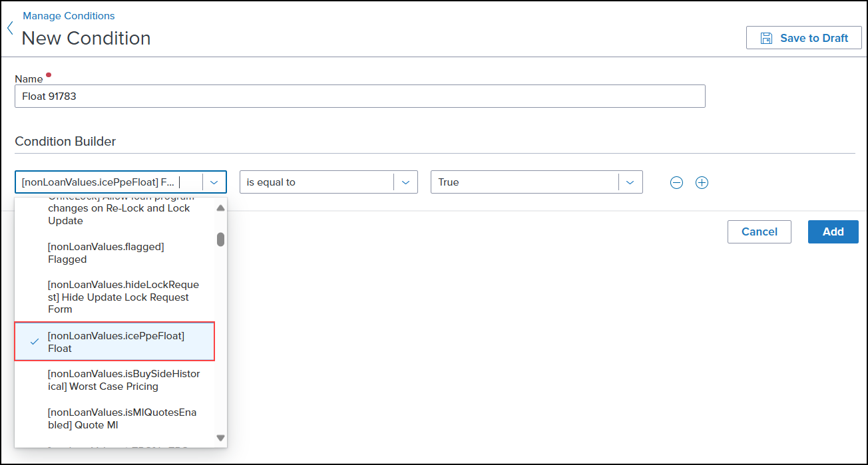Click the remove condition minus icon
Image resolution: width=868 pixels, height=465 pixels.
pos(676,182)
